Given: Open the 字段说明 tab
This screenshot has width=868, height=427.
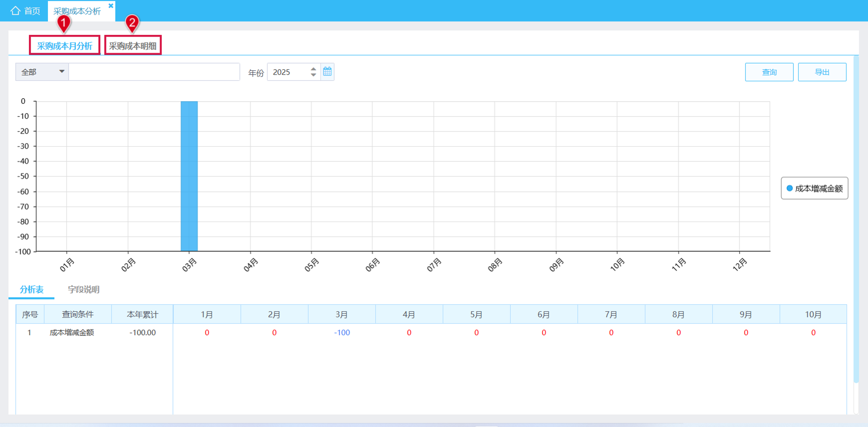Looking at the screenshot, I should point(83,289).
